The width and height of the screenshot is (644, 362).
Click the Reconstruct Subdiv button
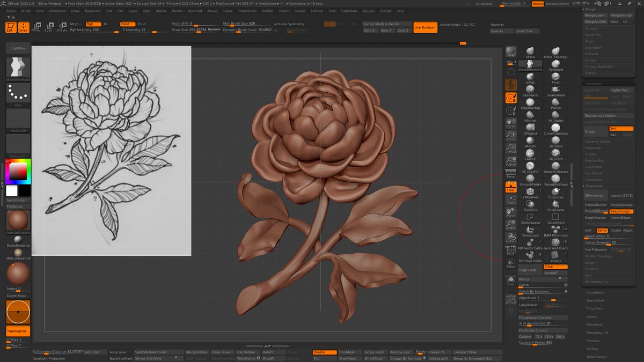point(609,116)
